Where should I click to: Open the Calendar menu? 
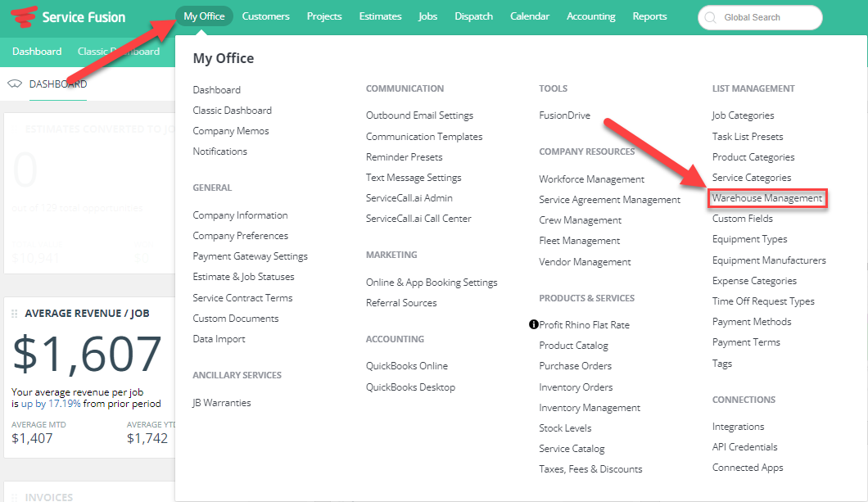[x=530, y=16]
